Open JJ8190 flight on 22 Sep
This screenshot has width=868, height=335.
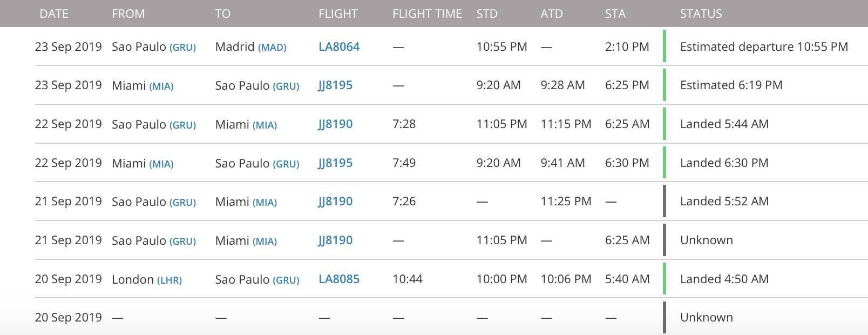[x=335, y=124]
